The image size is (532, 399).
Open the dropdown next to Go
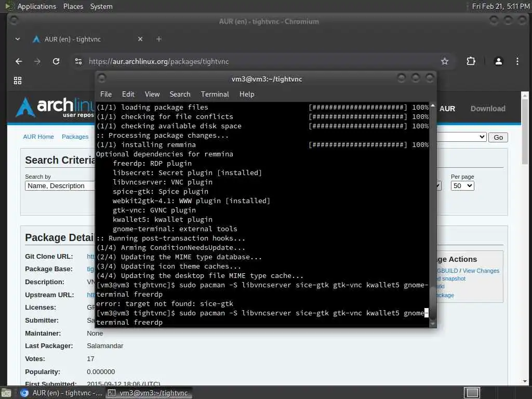(461, 137)
